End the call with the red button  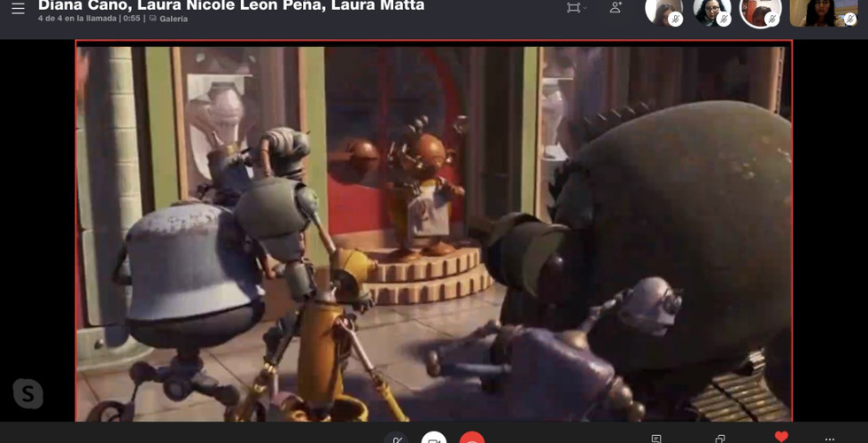pyautogui.click(x=471, y=438)
